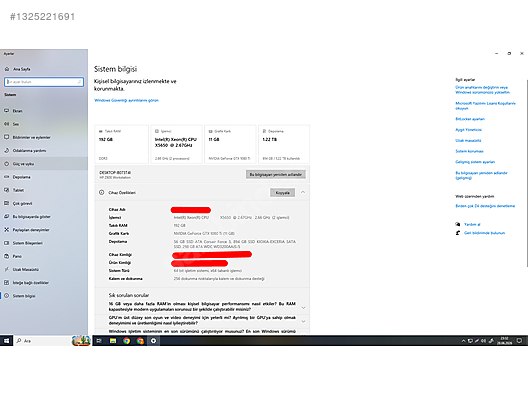Open Bu bilgisayarda göster projecting icon
The width and height of the screenshot is (528, 396).
7,217
